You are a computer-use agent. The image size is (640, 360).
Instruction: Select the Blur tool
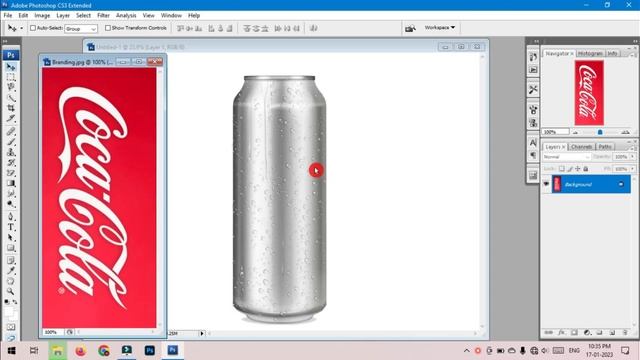pyautogui.click(x=11, y=193)
